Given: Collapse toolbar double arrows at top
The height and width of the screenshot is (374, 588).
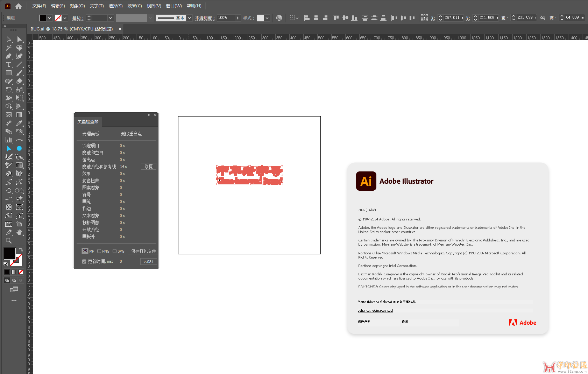Looking at the screenshot, I should 5,26.
